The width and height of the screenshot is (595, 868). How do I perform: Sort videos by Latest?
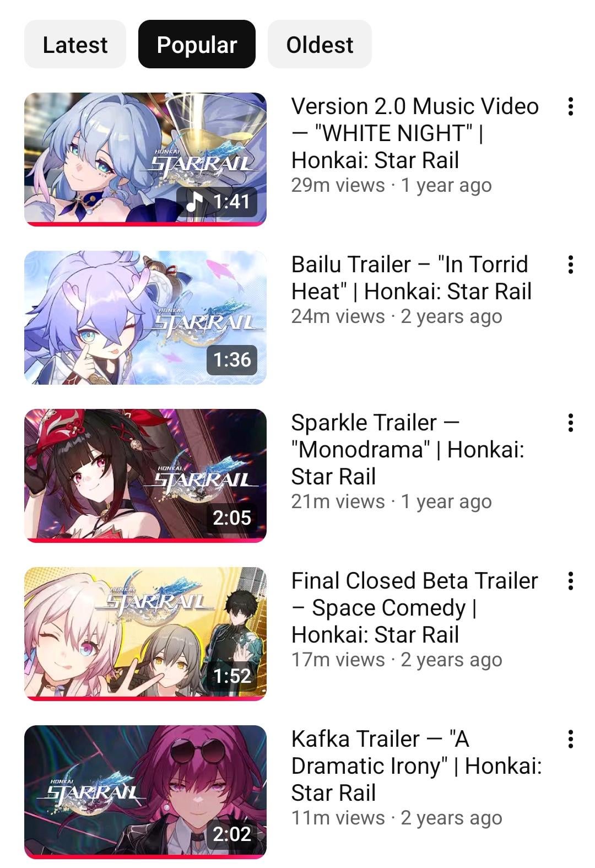click(75, 44)
